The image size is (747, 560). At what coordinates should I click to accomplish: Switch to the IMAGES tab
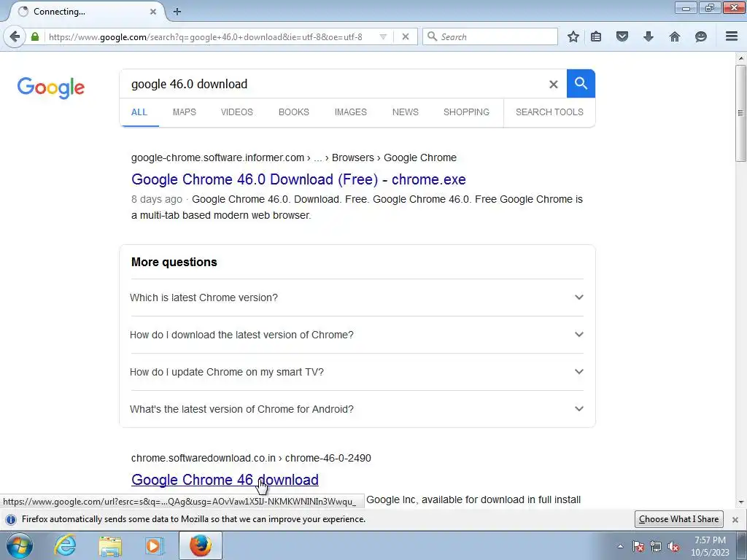[351, 112]
